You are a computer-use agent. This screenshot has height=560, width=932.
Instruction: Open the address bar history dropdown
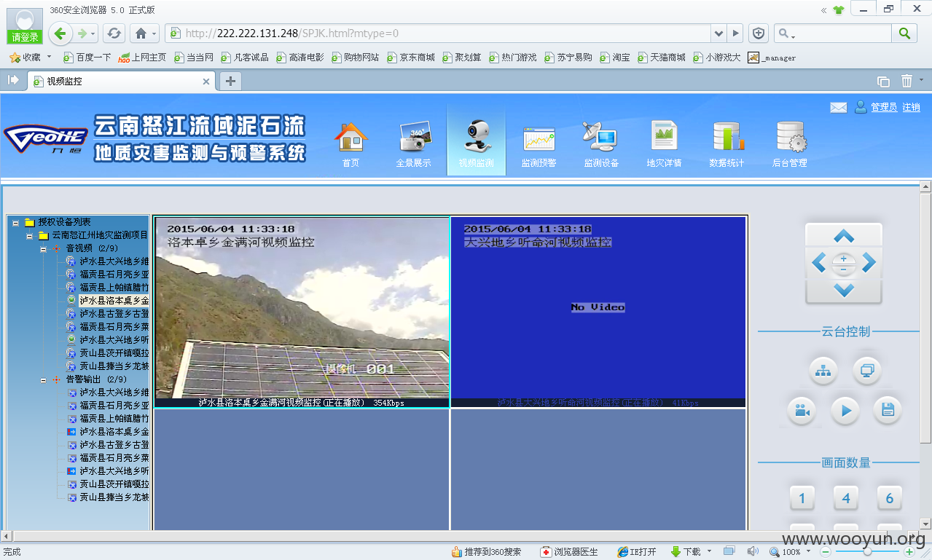[x=718, y=33]
